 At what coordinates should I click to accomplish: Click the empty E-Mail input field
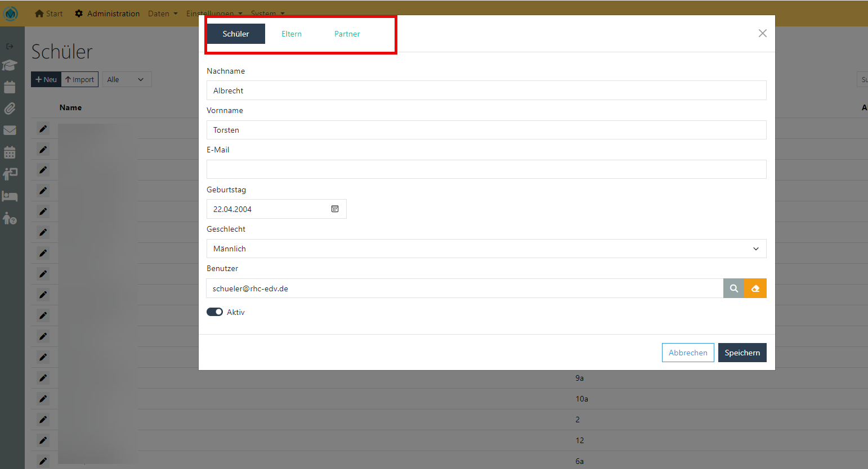[486, 169]
